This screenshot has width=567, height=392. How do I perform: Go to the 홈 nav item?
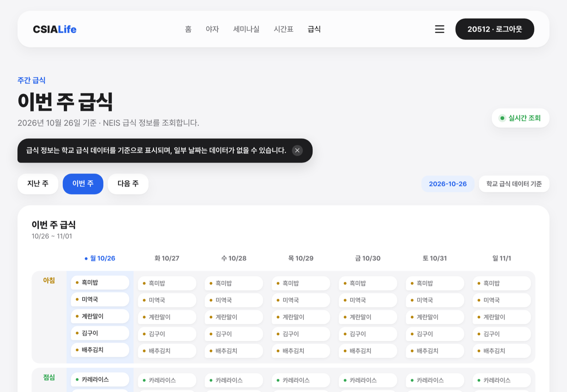[188, 29]
